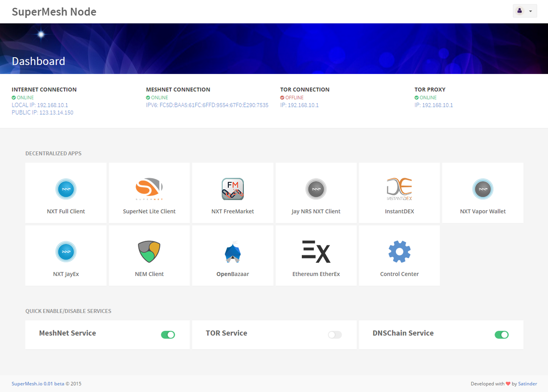Click the TOR CONNECTION heading
Image resolution: width=548 pixels, height=392 pixels.
pyautogui.click(x=305, y=90)
